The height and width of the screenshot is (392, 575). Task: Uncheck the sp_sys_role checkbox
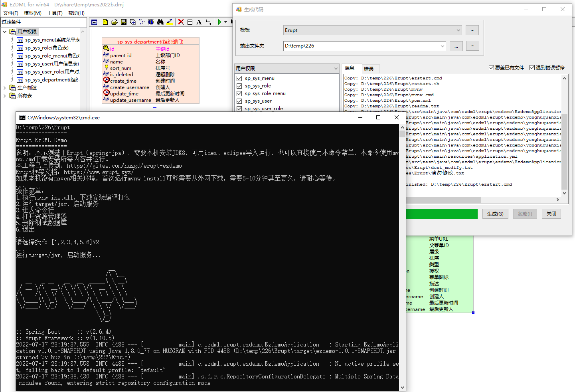click(x=239, y=86)
